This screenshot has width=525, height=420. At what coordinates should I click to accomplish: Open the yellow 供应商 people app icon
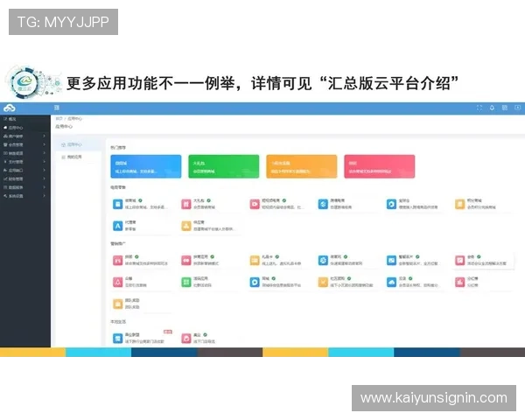point(186,226)
